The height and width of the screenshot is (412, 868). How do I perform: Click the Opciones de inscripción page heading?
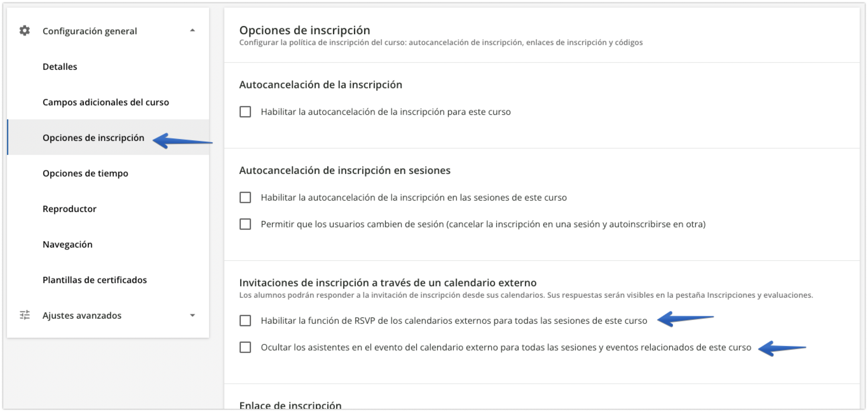pos(304,30)
